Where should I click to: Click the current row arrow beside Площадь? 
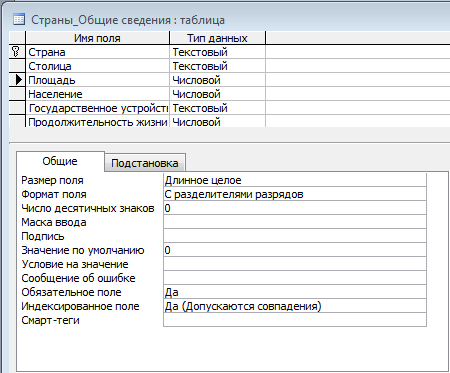pyautogui.click(x=19, y=80)
